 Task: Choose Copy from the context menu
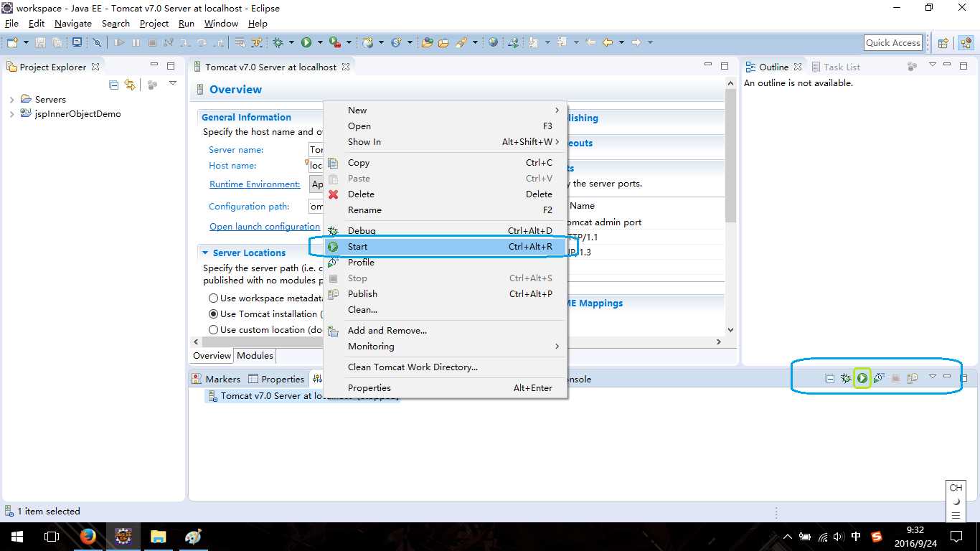tap(446, 163)
